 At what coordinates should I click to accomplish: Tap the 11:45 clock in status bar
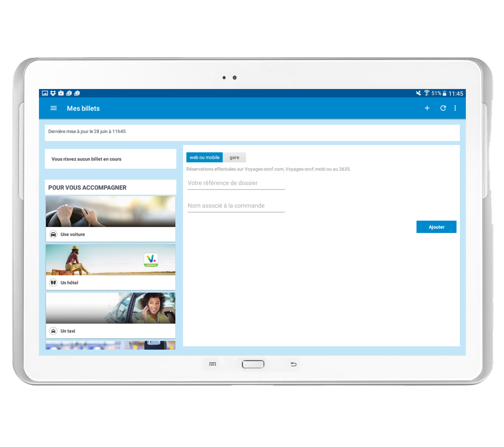(x=456, y=93)
